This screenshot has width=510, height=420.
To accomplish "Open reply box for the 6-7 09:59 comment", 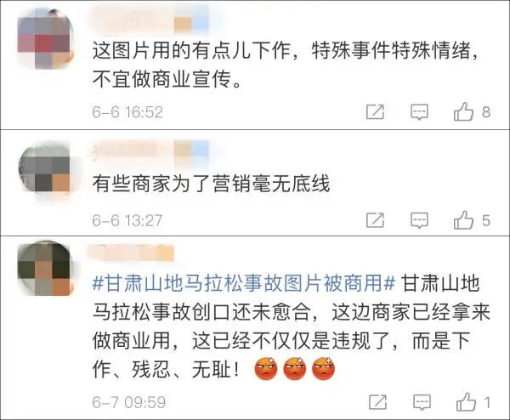I will (x=422, y=403).
